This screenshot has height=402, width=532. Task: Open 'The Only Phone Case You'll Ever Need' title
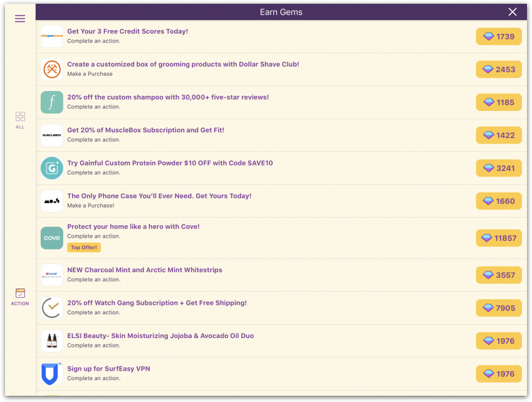[159, 196]
